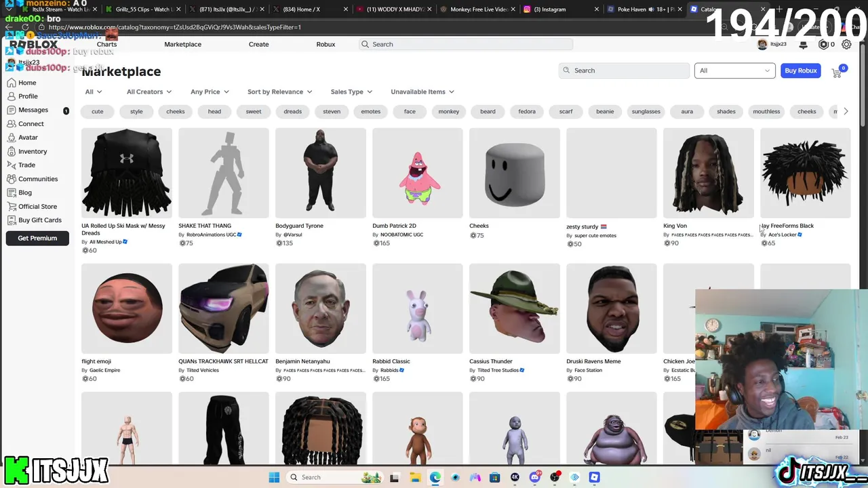This screenshot has height=488, width=868.
Task: Click the browser address bar URL
Action: 175,27
